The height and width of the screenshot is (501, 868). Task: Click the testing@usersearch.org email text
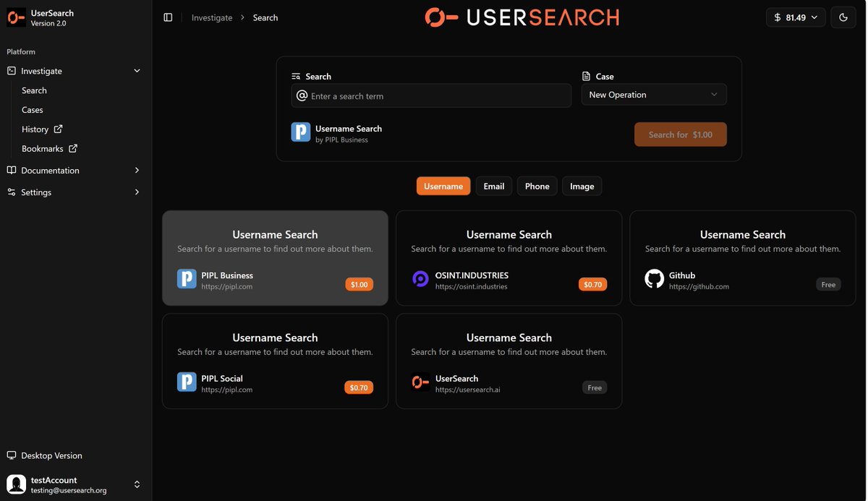point(69,490)
